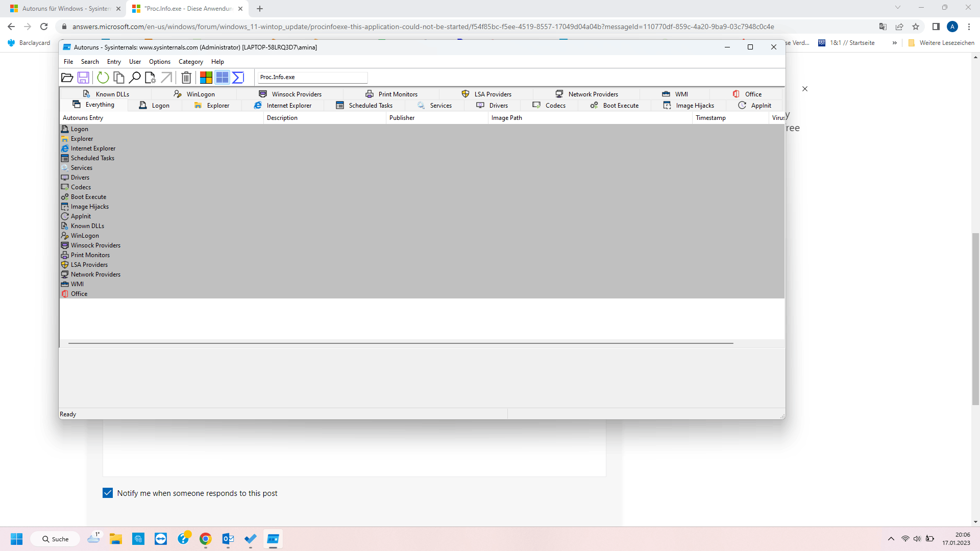The width and height of the screenshot is (980, 551).
Task: Select the Boot Execute row in list
Action: [422, 197]
